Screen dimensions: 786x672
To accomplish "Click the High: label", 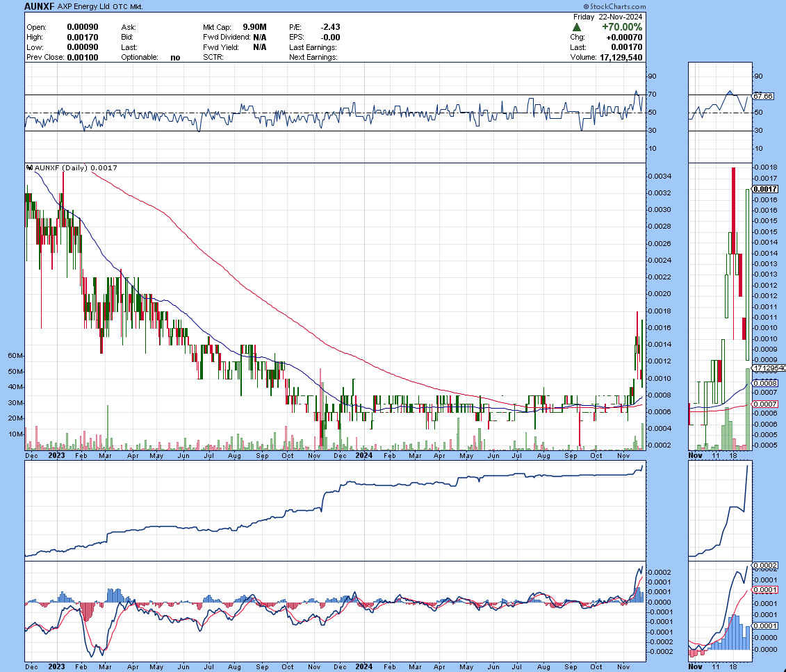I will [35, 37].
